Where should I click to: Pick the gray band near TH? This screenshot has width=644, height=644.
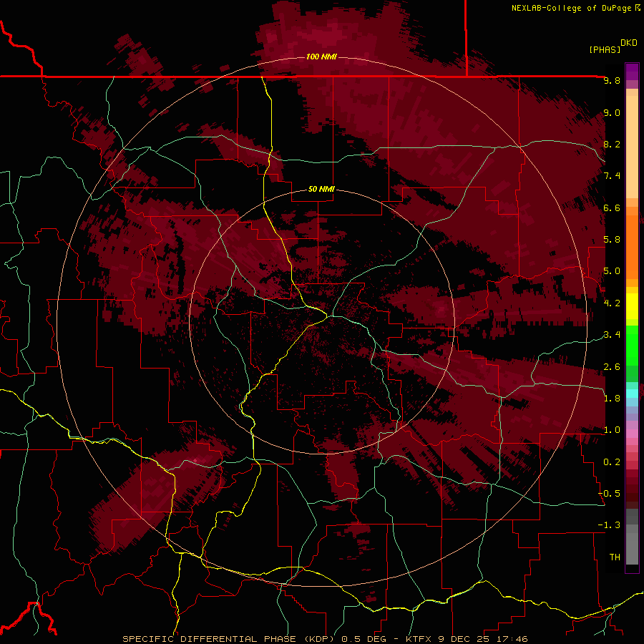point(632,549)
